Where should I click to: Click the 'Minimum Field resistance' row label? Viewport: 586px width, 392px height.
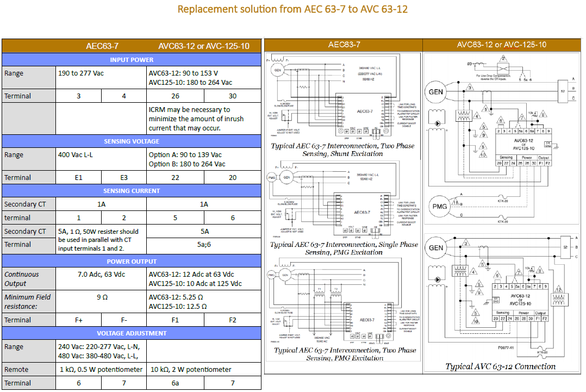[x=28, y=302]
